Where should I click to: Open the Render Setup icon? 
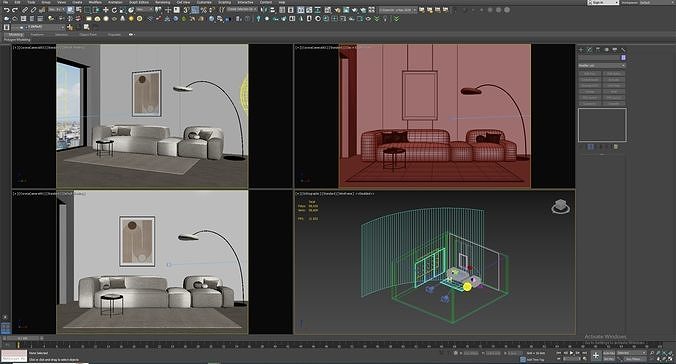click(338, 9)
